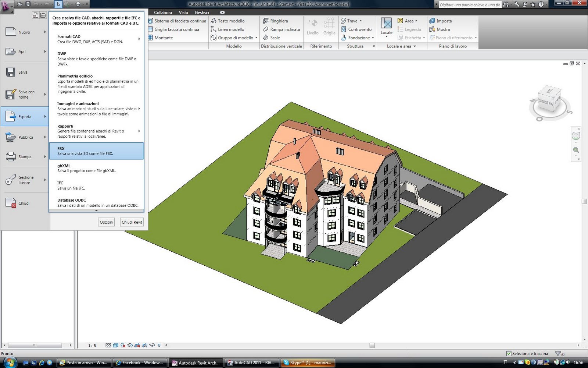Toggle the lightbulb reveal hidden elements icon

(159, 345)
